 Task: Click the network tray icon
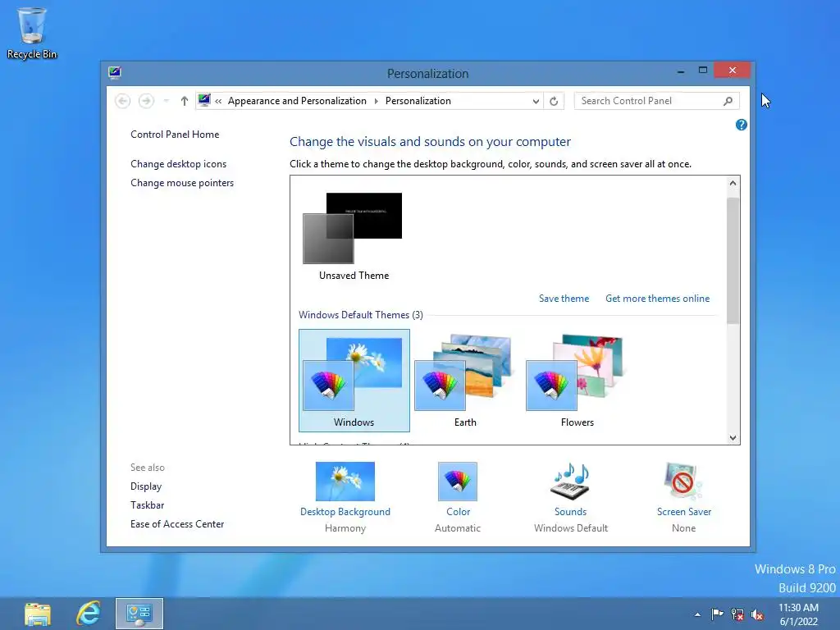(x=737, y=614)
